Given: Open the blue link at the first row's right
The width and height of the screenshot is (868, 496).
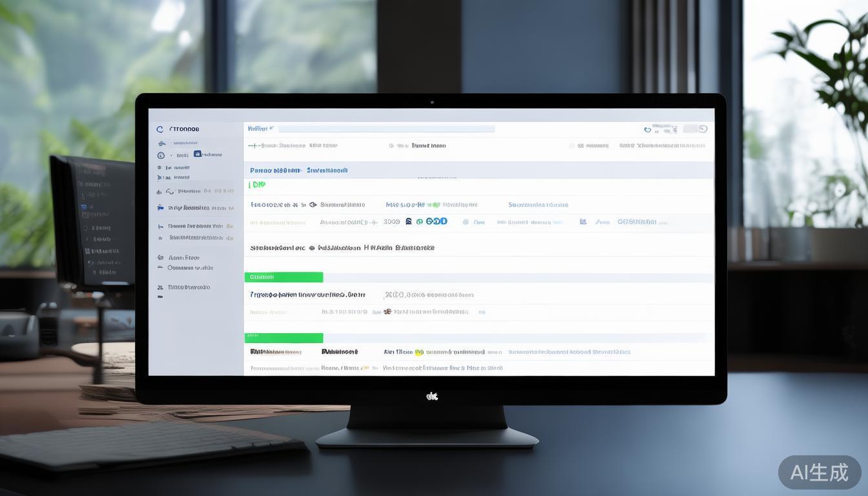Looking at the screenshot, I should point(538,205).
